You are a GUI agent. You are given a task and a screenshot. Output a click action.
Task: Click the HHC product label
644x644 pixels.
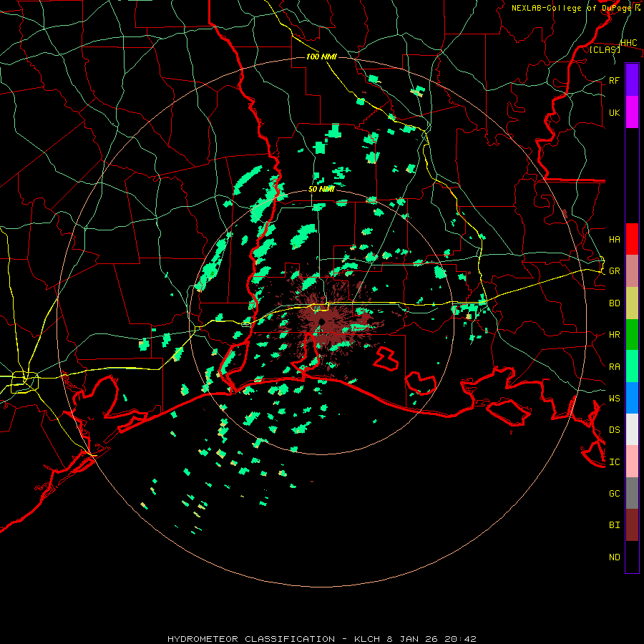point(628,43)
